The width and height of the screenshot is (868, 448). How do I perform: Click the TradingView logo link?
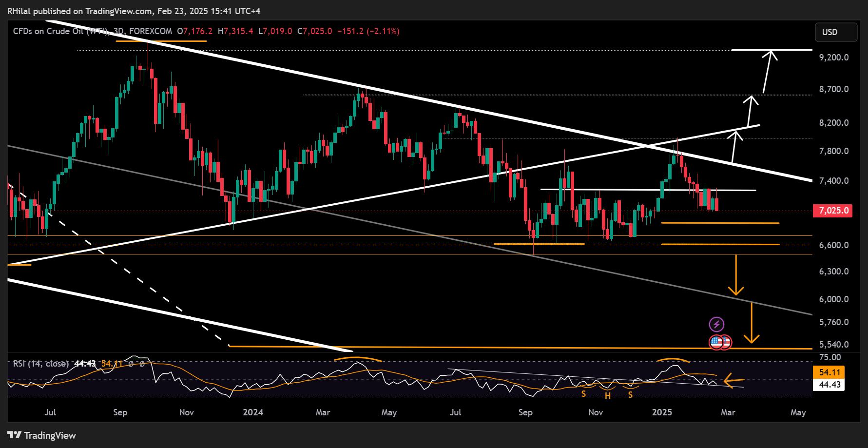[x=42, y=435]
